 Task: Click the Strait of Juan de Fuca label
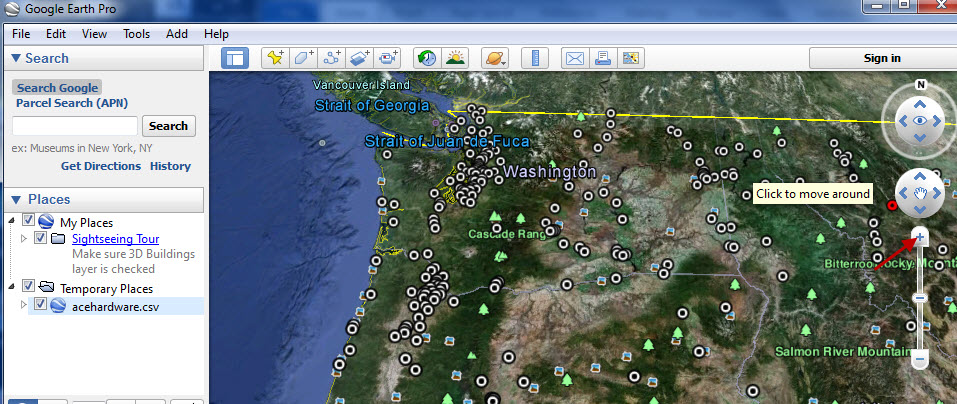point(447,142)
